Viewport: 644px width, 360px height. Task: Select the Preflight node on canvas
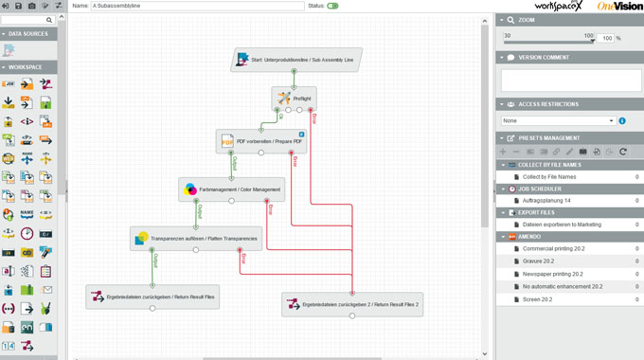pos(294,99)
